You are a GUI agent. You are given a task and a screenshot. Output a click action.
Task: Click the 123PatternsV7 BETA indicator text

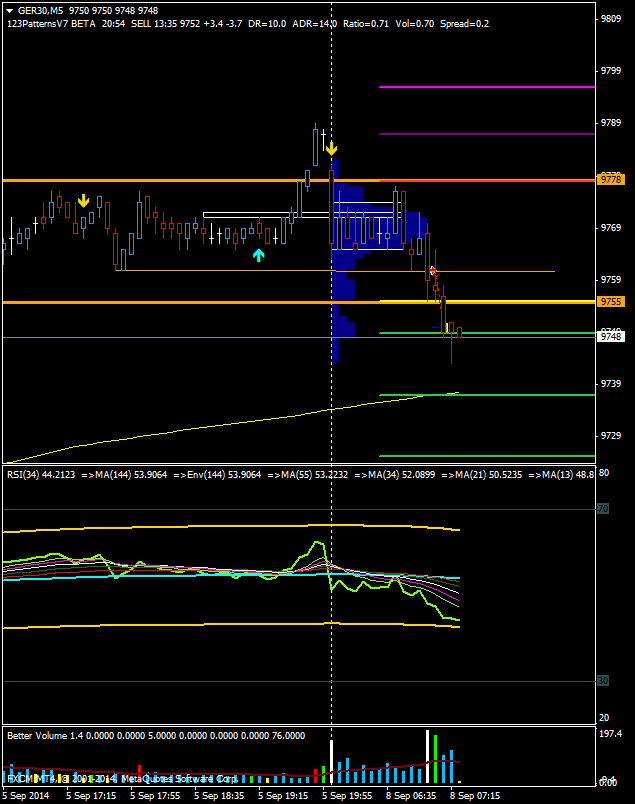coord(48,23)
